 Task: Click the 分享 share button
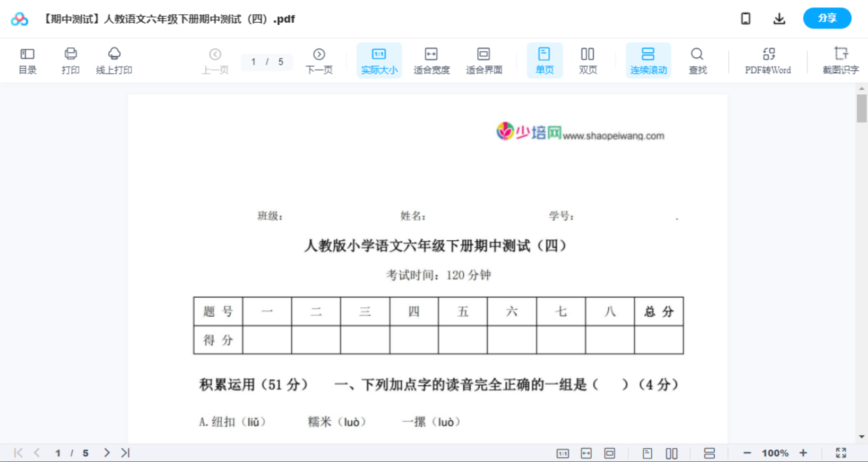(x=827, y=18)
